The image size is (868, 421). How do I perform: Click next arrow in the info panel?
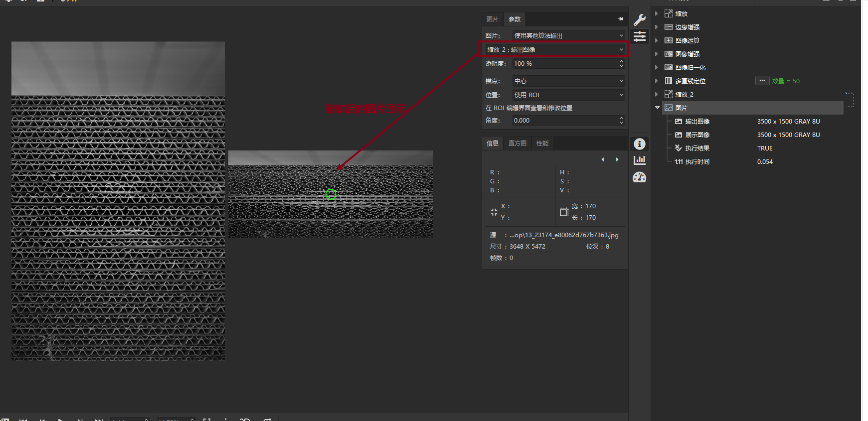point(617,159)
